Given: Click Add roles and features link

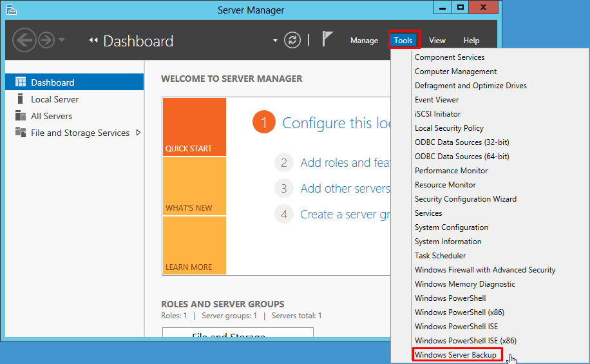Looking at the screenshot, I should click(345, 162).
